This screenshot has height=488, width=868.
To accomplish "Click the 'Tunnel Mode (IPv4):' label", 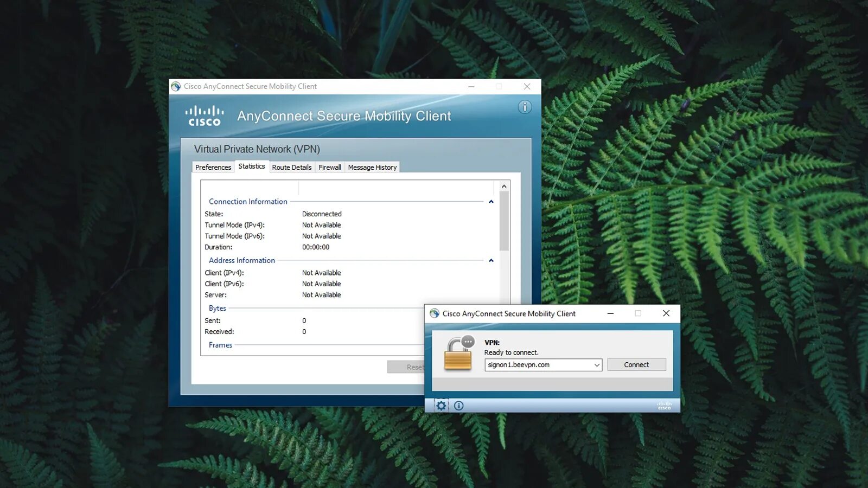I will 235,225.
